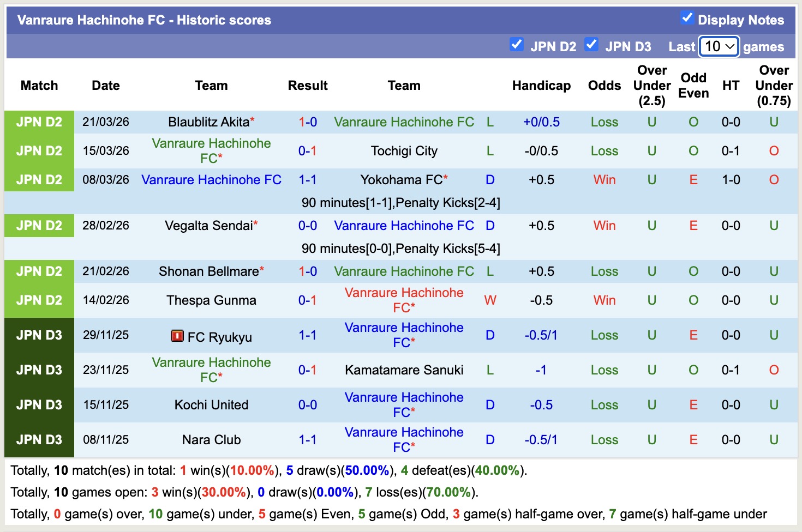The height and width of the screenshot is (532, 802).
Task: Click the 1-0 result for Shonan Bellmare match
Action: click(x=307, y=271)
